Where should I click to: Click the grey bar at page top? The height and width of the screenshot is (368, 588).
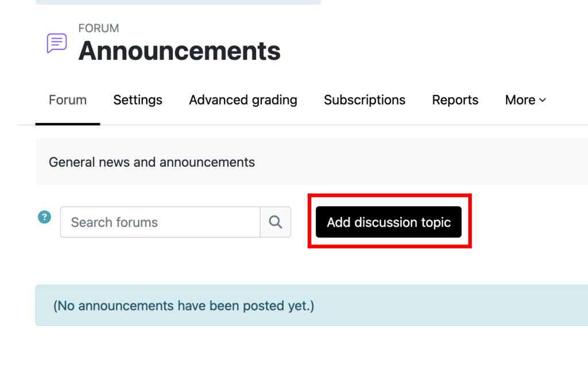tap(178, 2)
